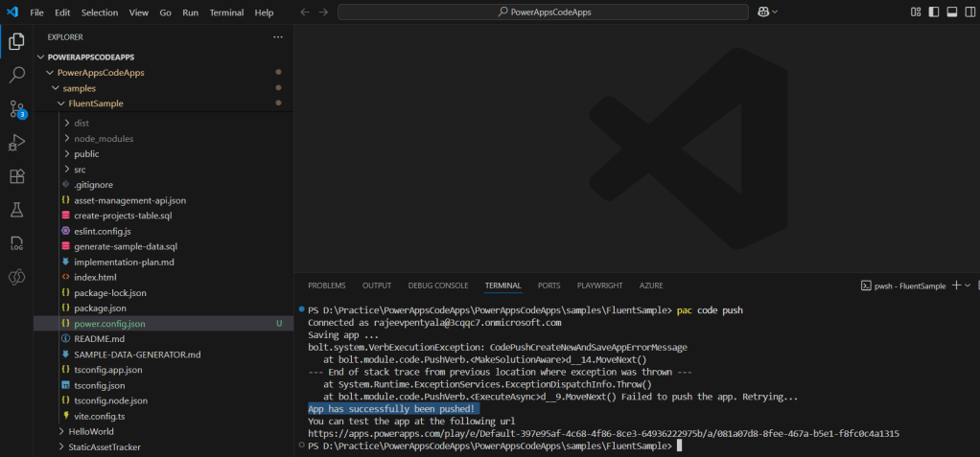Click the new terminal plus button
The image size is (980, 457).
[x=955, y=286]
